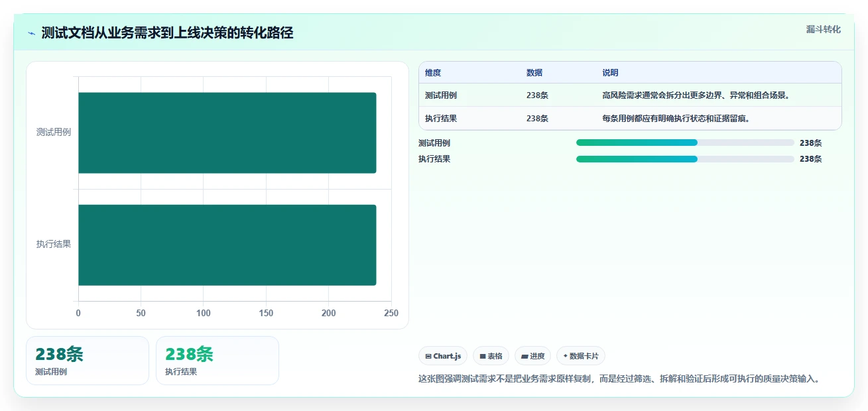Viewport: 868px width, 411px height.
Task: Click the title 测试文档从业务需求到上线决策的转化路径
Action: (167, 32)
